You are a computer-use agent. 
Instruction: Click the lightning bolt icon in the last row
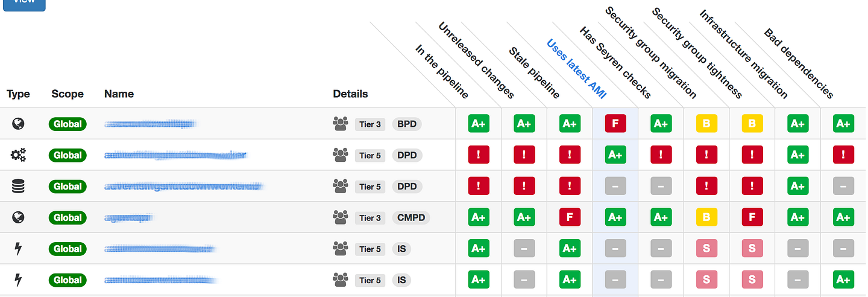[x=19, y=280]
